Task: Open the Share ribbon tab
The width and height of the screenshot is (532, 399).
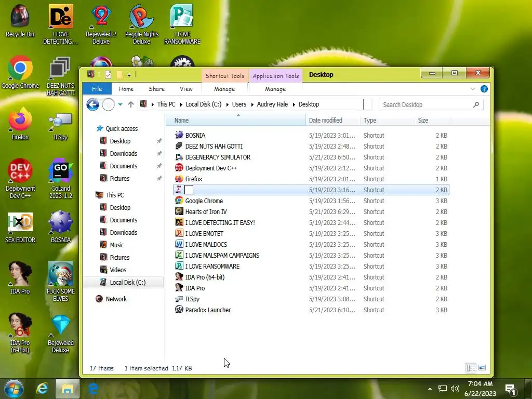Action: [x=156, y=89]
